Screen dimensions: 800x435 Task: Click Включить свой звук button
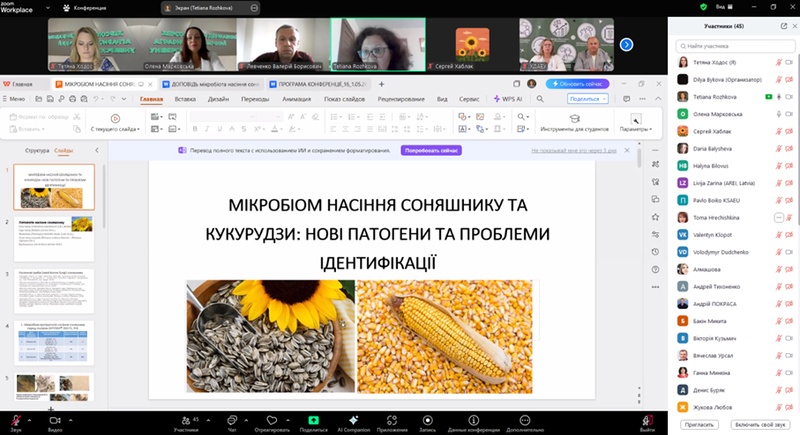tap(760, 424)
